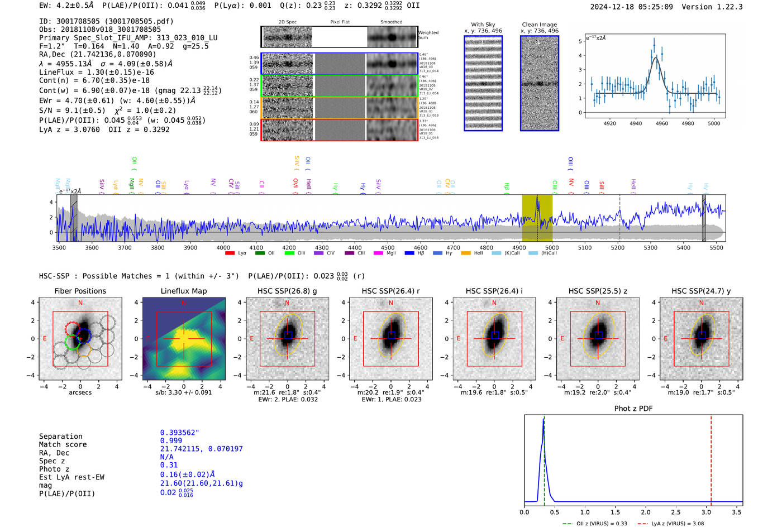Viewport: 782px width, 532px height.
Task: Select the HSC SSP(26.4) i cutout
Action: tap(494, 338)
